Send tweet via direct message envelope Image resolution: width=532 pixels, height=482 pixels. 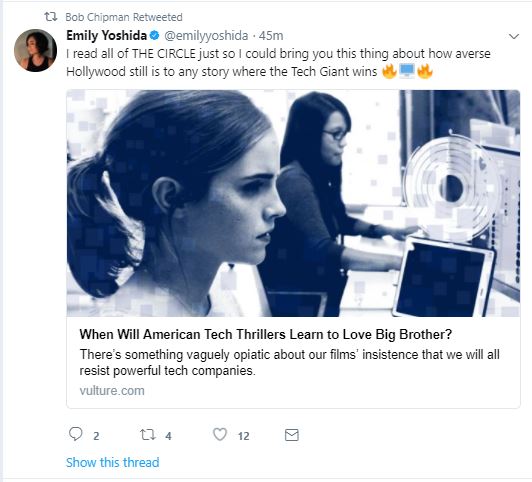pos(292,435)
